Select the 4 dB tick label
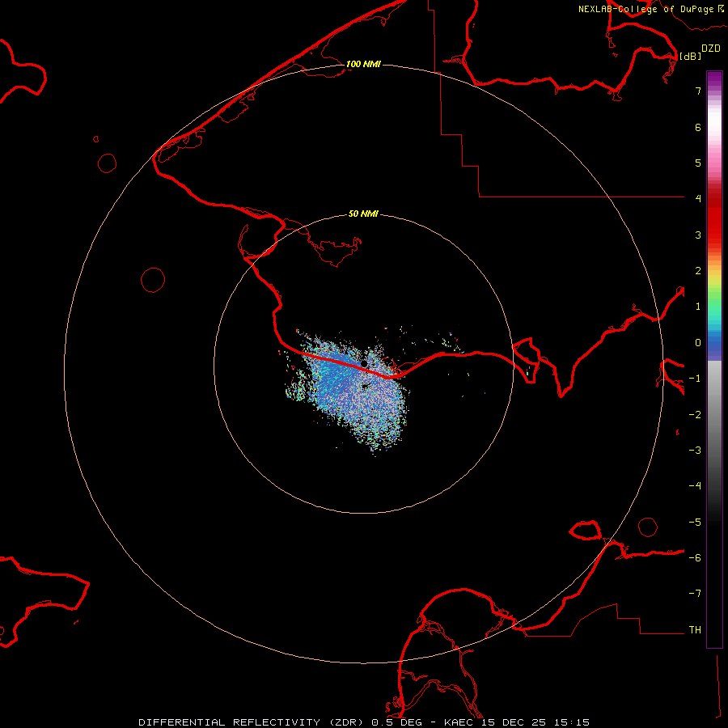 (698, 198)
